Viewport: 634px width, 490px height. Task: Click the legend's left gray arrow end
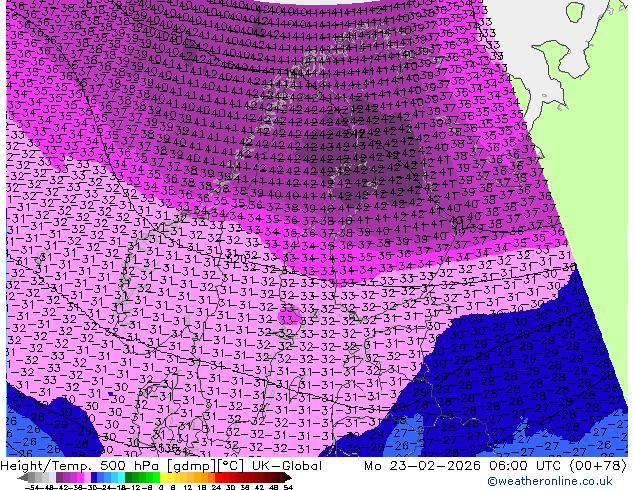[23, 478]
